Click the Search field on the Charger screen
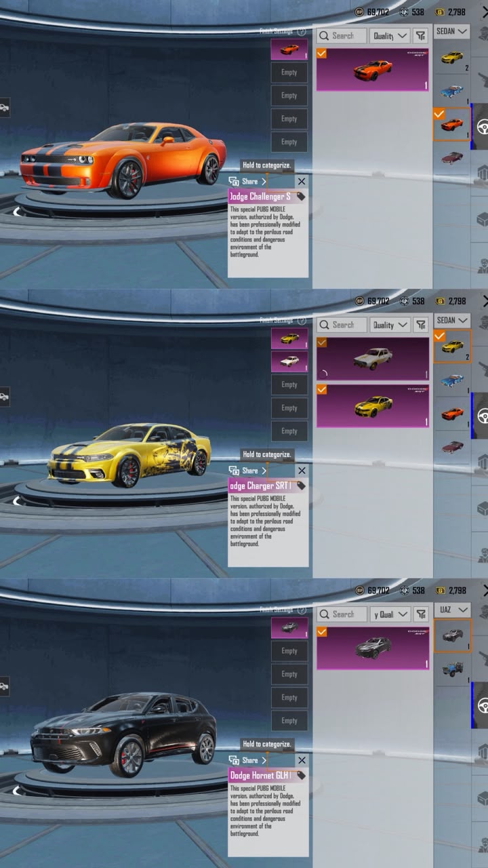Image resolution: width=488 pixels, height=868 pixels. [342, 325]
